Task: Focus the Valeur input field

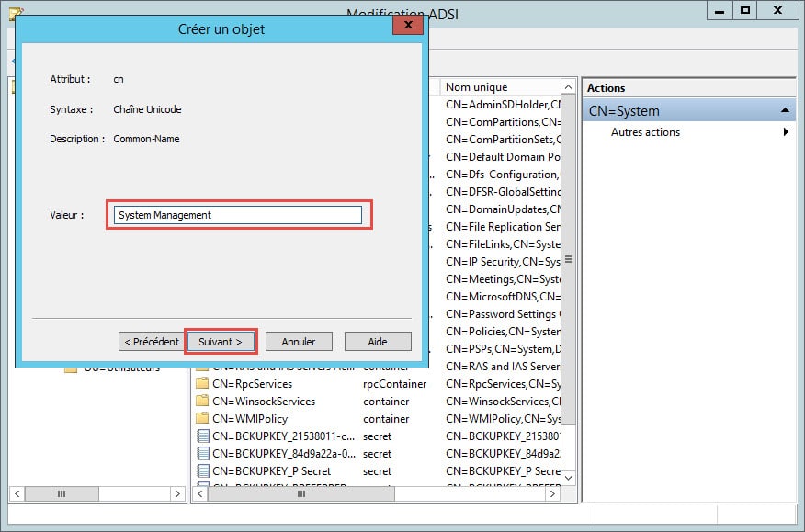Action: coord(238,215)
